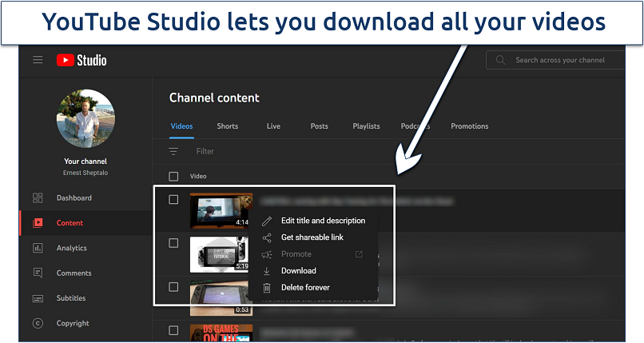
Task: Click the Video column header
Action: [198, 176]
